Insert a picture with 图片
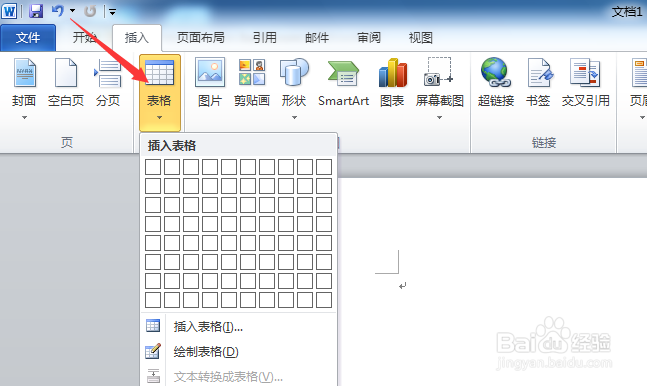This screenshot has width=647, height=386. click(210, 83)
